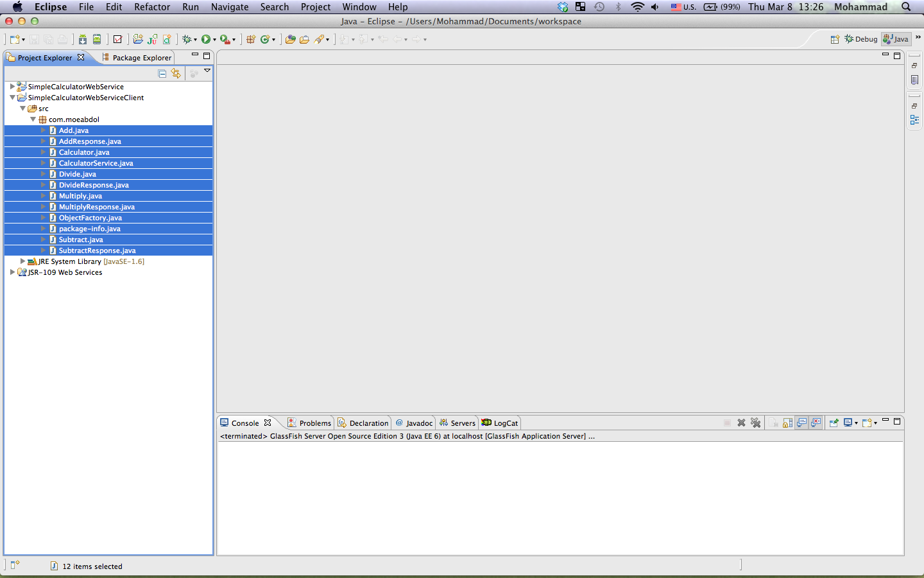This screenshot has height=578, width=924.
Task: Toggle Link with Editor in Project Explorer
Action: pos(176,73)
